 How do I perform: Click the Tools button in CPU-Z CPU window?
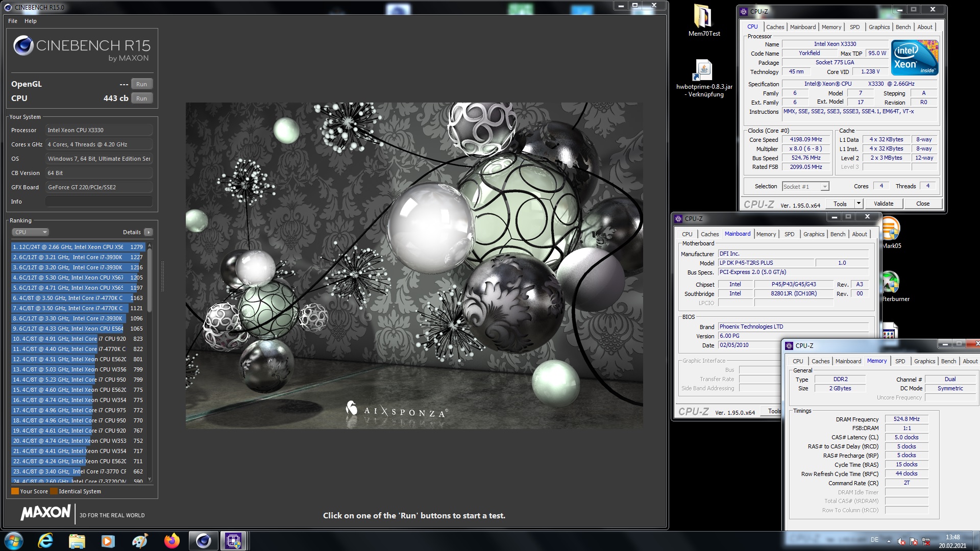(x=840, y=204)
